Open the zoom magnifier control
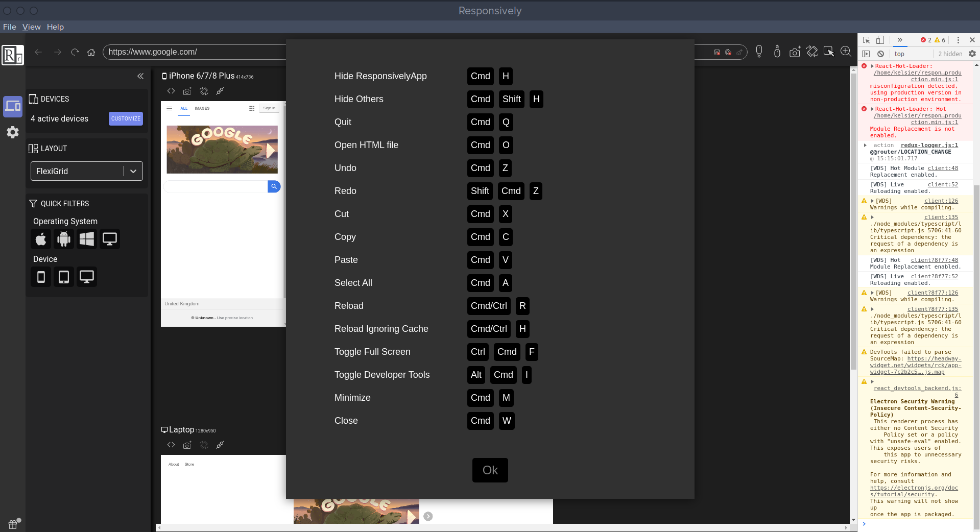The height and width of the screenshot is (532, 980). pyautogui.click(x=846, y=52)
